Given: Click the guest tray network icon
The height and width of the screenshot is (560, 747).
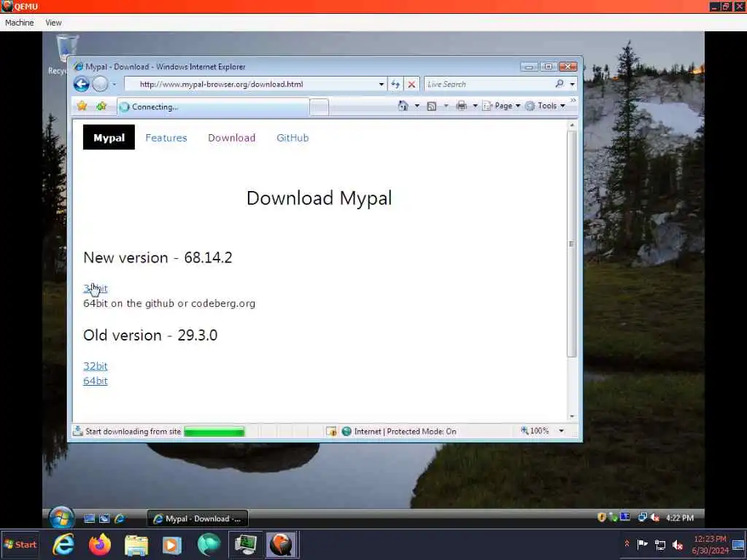Looking at the screenshot, I should point(643,517).
